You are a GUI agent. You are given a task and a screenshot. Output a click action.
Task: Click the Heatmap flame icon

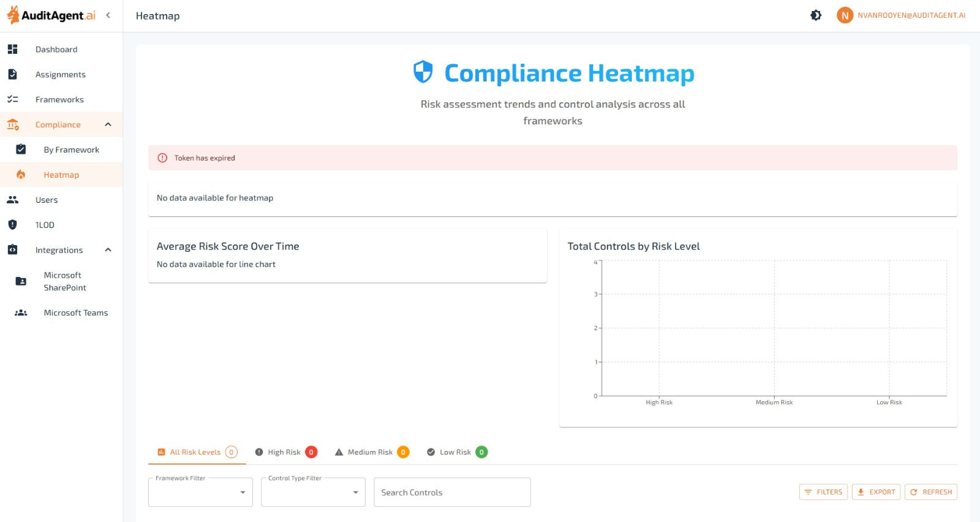[x=21, y=175]
